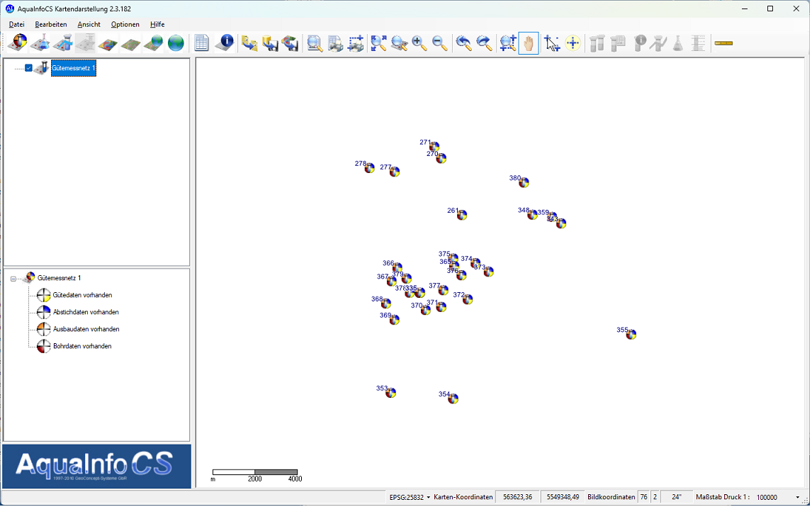Click map marker 354
This screenshot has height=507, width=812.
tap(453, 399)
